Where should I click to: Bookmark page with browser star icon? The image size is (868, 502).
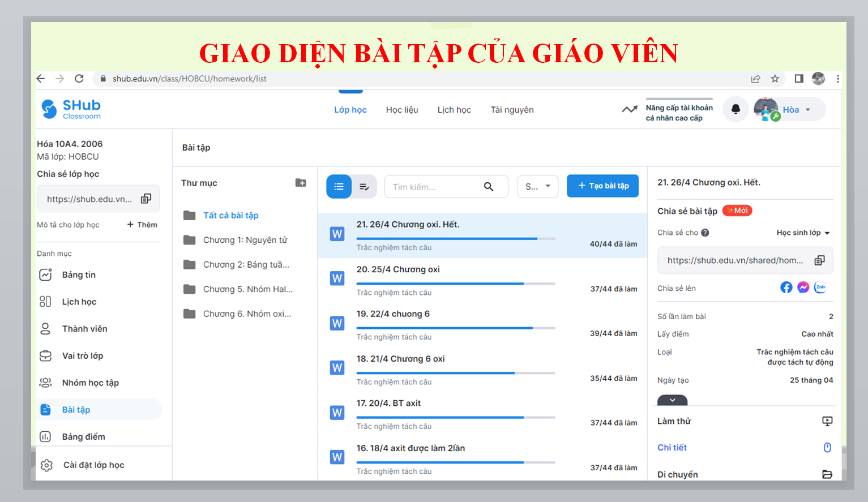pos(775,79)
